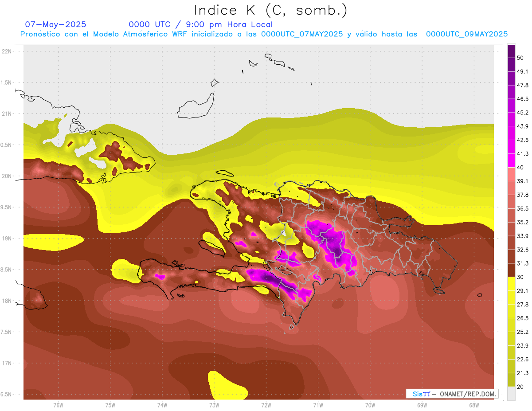
Task: Select the bright yellow colorbar swatch between 29.1 and 30
Action: click(511, 284)
